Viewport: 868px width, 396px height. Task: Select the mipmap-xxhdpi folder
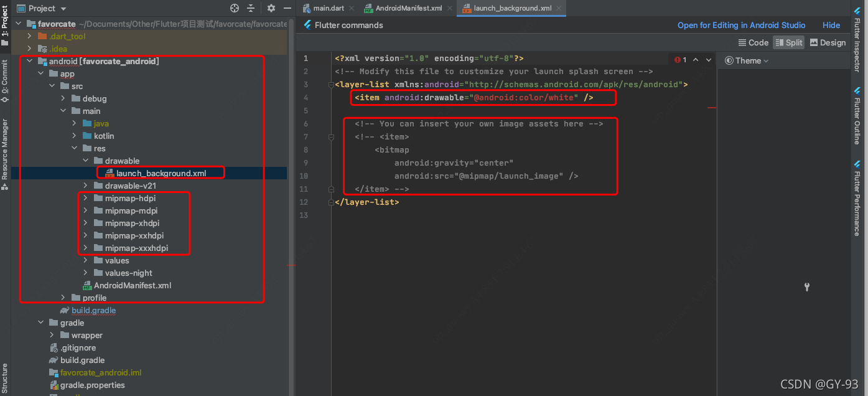(x=134, y=235)
